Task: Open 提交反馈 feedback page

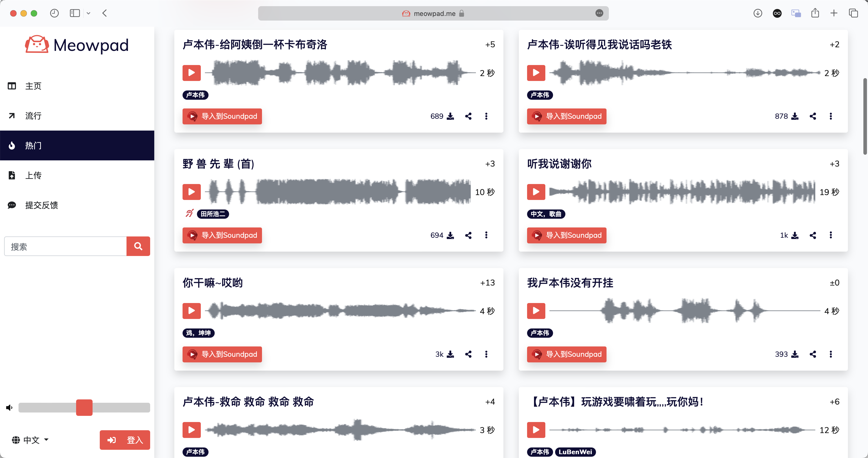Action: [x=77, y=205]
